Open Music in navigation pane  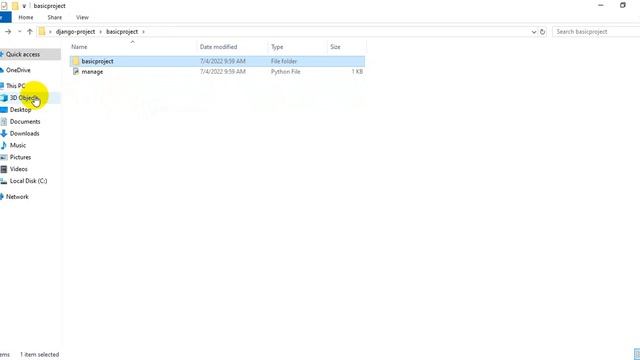[x=18, y=145]
